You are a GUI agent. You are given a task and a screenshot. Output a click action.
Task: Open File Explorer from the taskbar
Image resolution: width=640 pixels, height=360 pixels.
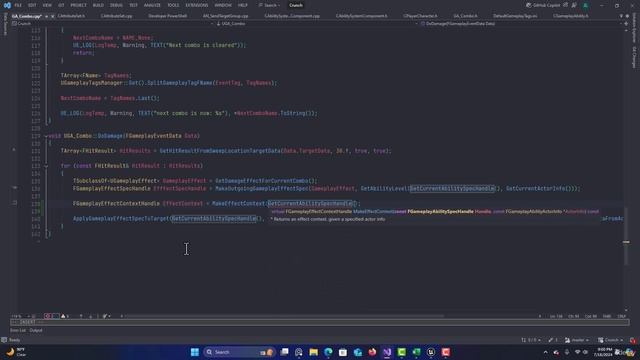(313, 352)
